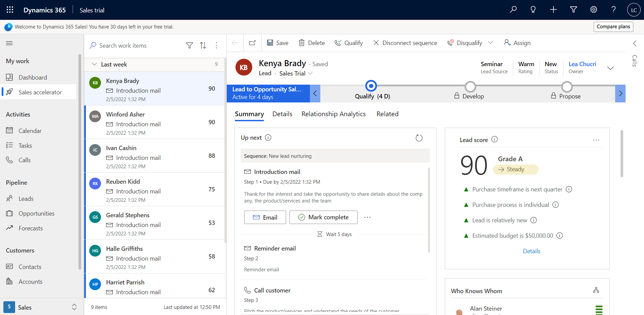Refresh the Up next widget
The image size is (644, 315).
419,138
